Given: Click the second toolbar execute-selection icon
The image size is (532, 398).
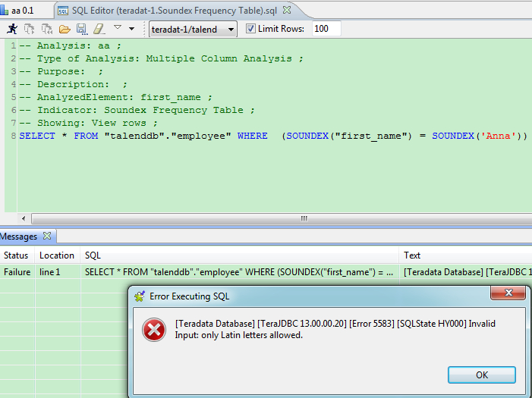Looking at the screenshot, I should point(30,29).
